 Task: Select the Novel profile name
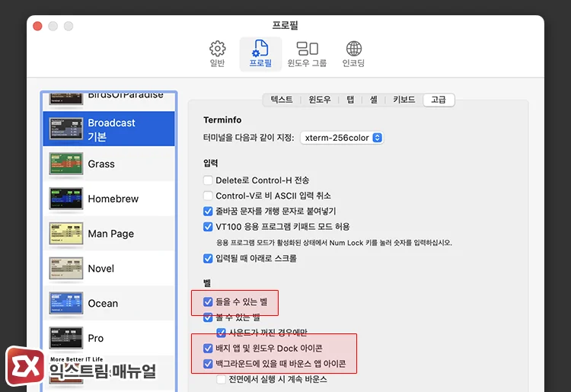click(x=100, y=269)
